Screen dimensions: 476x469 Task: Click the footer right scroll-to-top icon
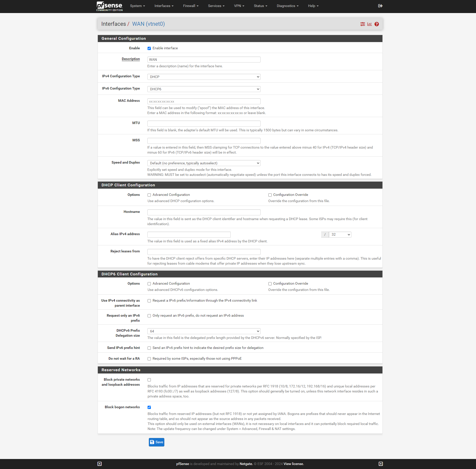pos(380,464)
